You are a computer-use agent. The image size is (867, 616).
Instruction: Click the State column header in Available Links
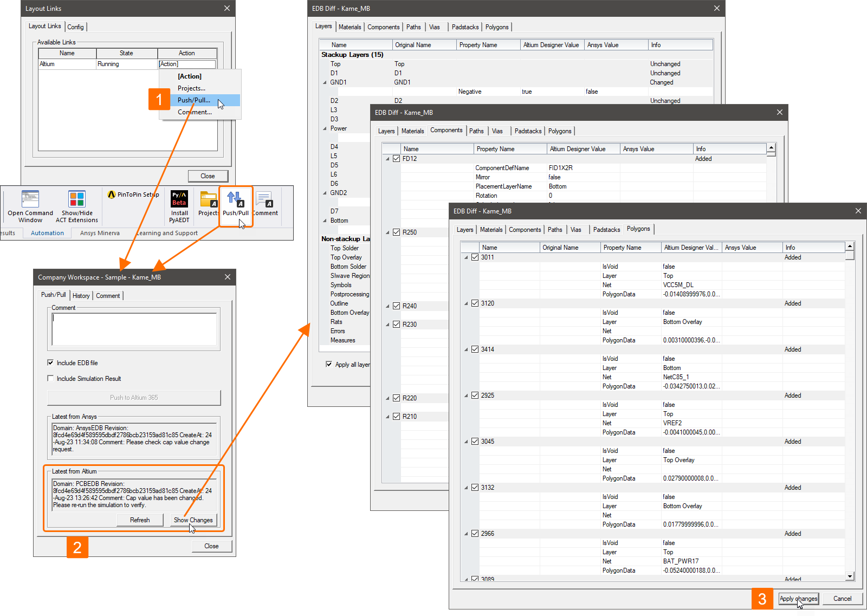pyautogui.click(x=127, y=53)
